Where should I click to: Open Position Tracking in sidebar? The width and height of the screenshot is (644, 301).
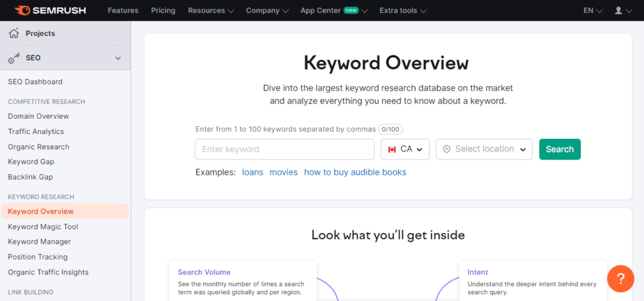(37, 256)
